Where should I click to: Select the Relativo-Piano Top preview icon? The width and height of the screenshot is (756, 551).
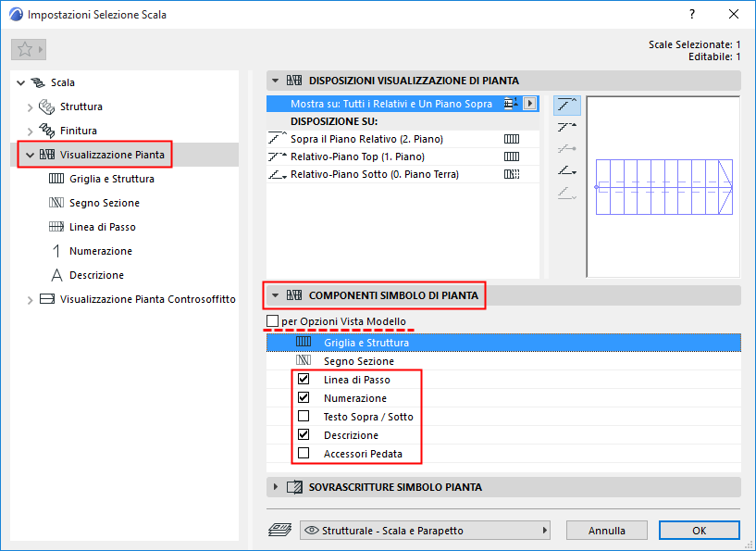point(566,127)
